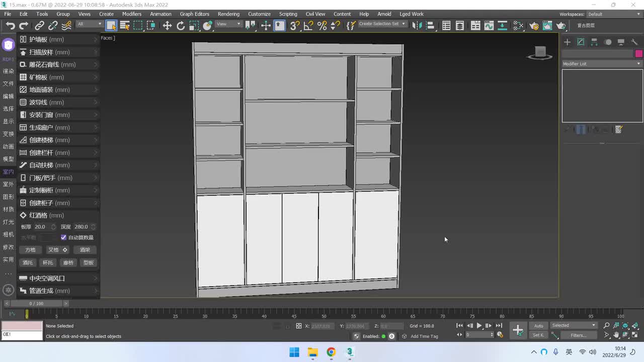Expand the 中央空调风口 rollout
This screenshot has width=644, height=362.
pyautogui.click(x=59, y=278)
